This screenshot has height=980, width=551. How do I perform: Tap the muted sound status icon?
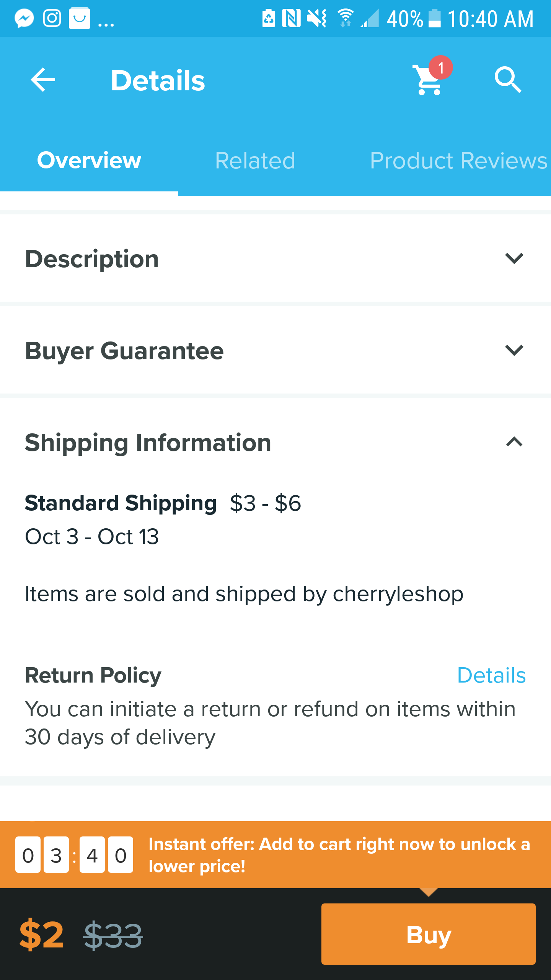(x=317, y=18)
